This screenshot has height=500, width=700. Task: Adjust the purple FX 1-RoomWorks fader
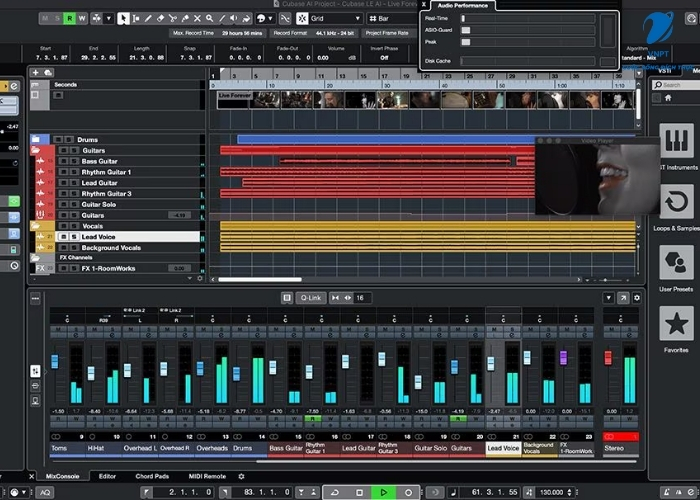click(563, 358)
